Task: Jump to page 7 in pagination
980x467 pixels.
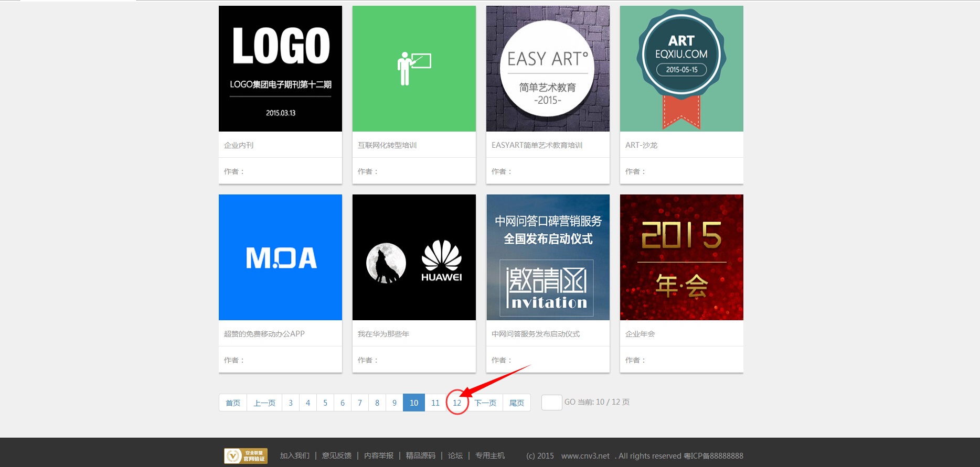Action: 360,403
